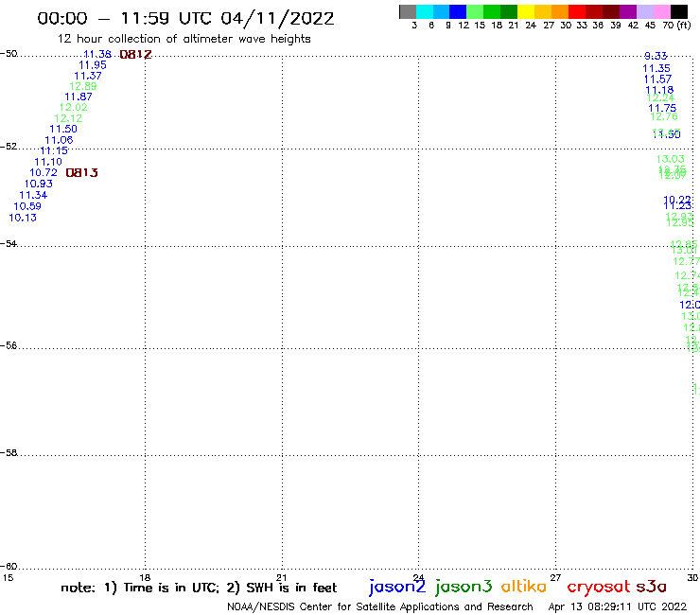Select wave height value 11.35
Image resolution: width=700 pixels, height=615 pixels.
[656, 68]
